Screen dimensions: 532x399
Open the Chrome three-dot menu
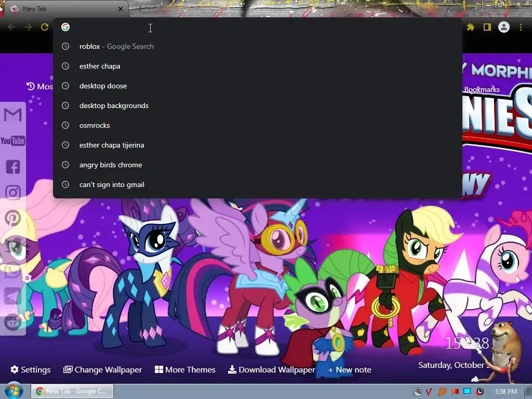tap(521, 27)
